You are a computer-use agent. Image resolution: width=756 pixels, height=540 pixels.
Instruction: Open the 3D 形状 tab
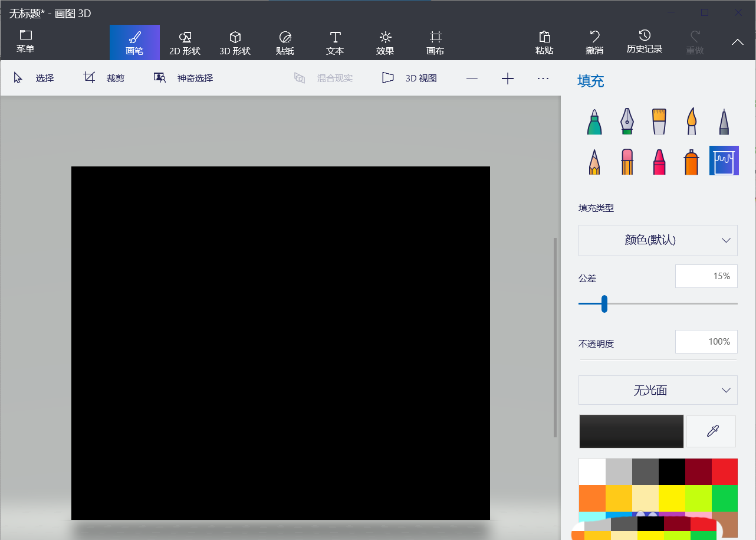tap(235, 42)
